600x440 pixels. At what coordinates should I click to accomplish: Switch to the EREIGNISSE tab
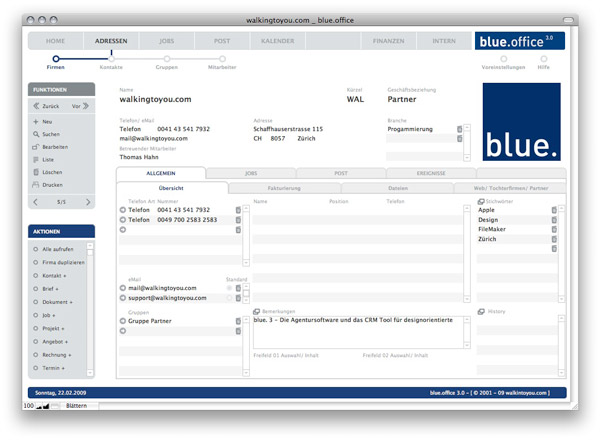pyautogui.click(x=431, y=173)
